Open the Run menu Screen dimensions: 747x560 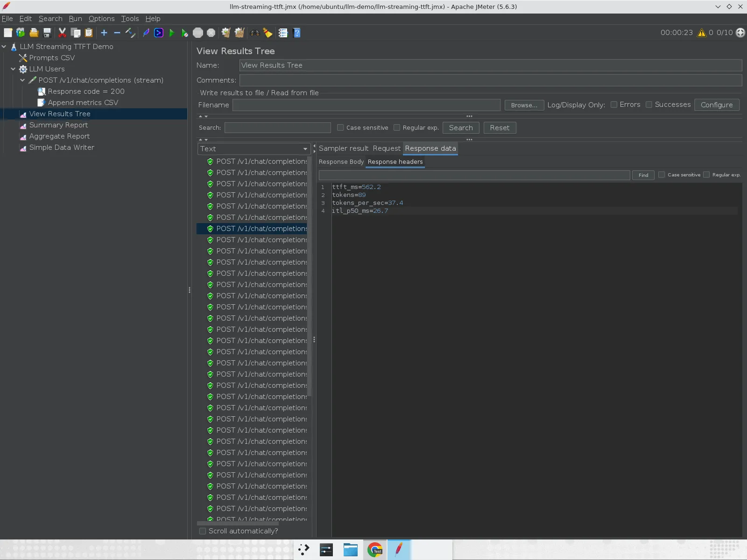pos(75,19)
